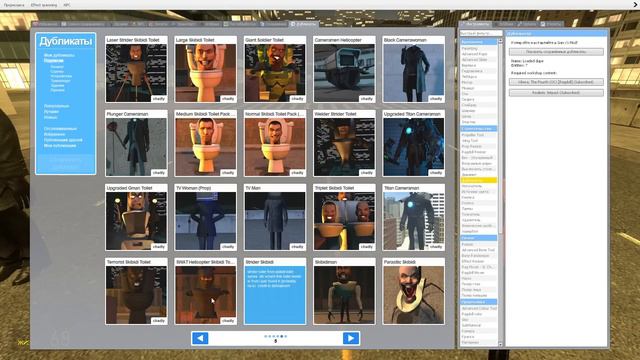The image size is (640, 360).
Task: Click the show saved dupes button
Action: tap(556, 52)
